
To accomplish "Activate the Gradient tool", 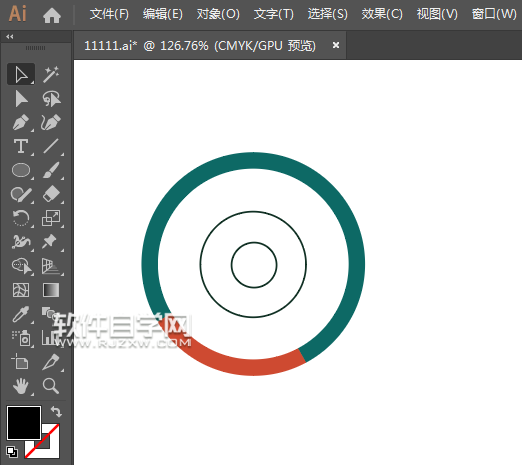I will (51, 290).
